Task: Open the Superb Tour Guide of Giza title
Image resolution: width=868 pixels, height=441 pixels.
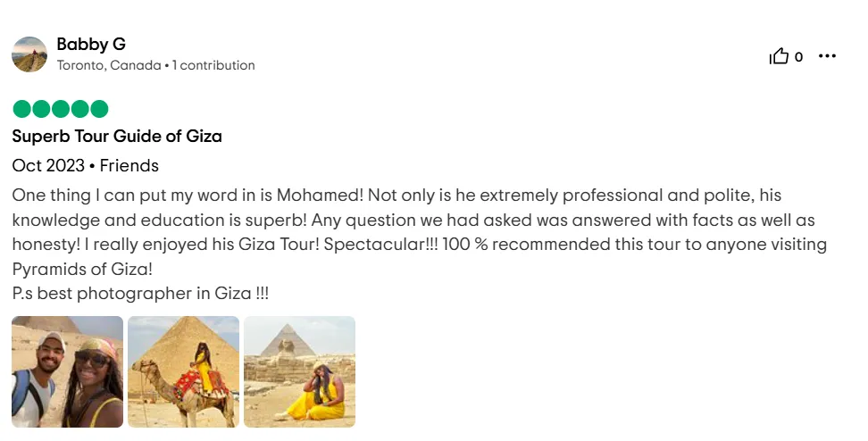Action: point(117,136)
